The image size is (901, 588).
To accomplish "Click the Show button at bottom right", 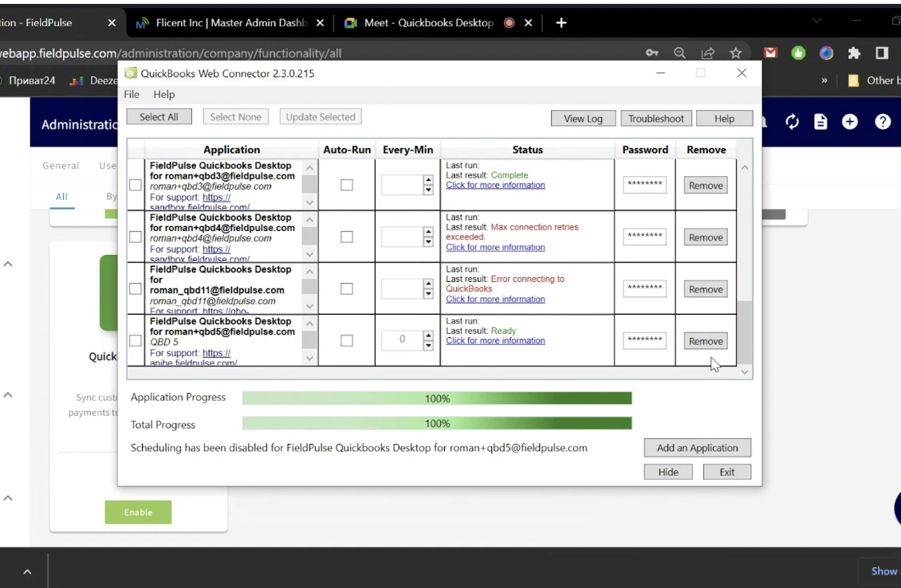I will pos(882,570).
